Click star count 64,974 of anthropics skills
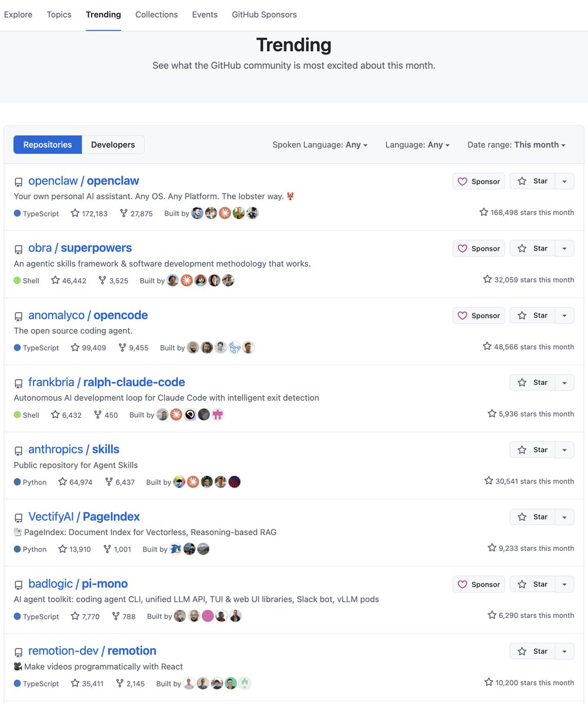 pos(75,482)
